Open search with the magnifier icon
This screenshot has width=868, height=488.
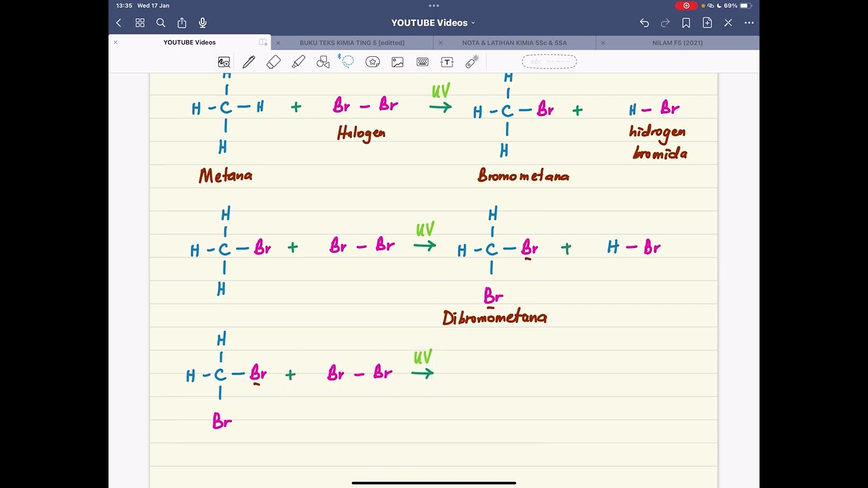[161, 23]
